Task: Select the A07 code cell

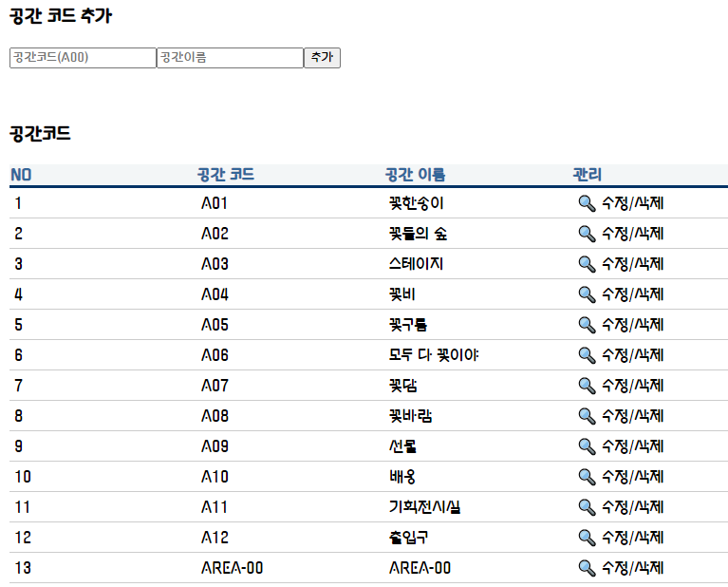Action: point(215,386)
